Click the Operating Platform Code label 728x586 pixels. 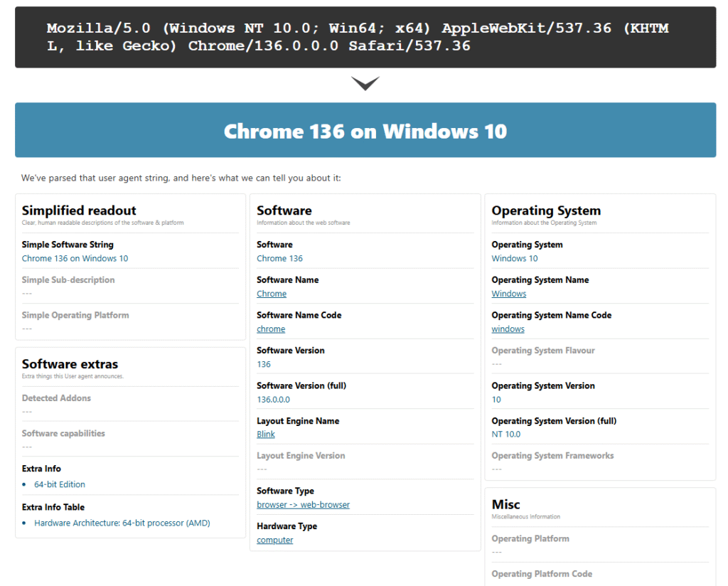pos(542,574)
